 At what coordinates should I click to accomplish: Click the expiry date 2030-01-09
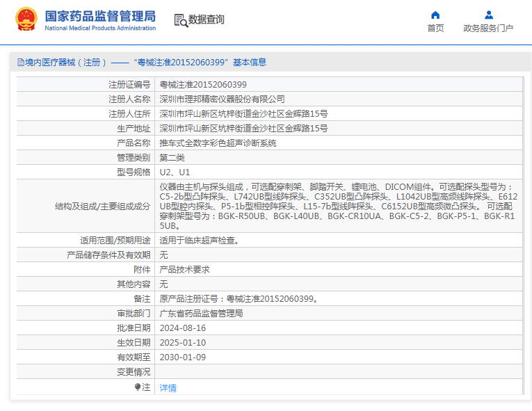click(x=183, y=357)
